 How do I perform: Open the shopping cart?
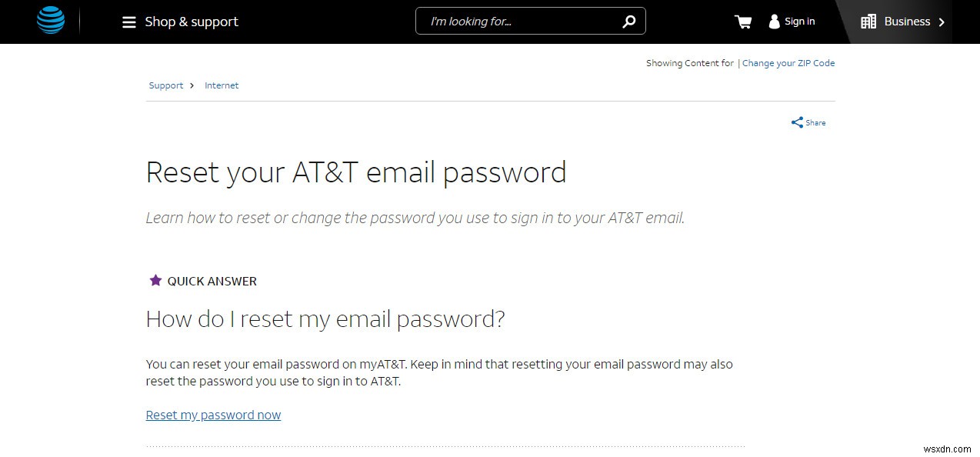coord(742,22)
